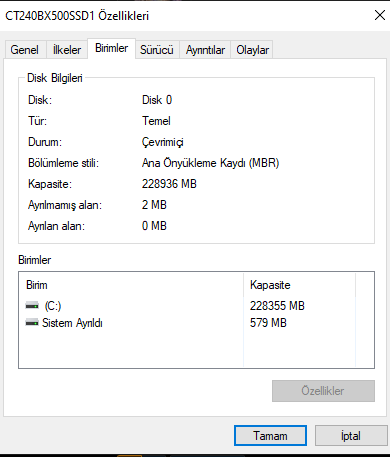Select the (C:) volume row label

53,306
